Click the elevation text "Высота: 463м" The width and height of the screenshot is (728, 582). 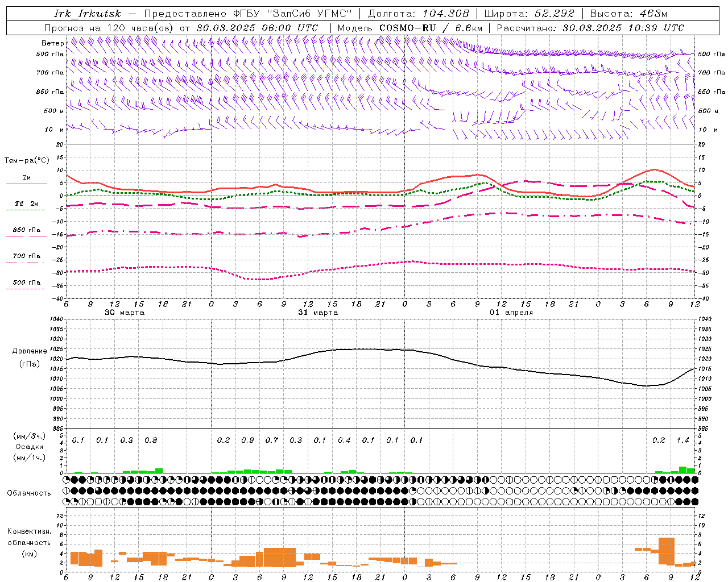coord(628,14)
